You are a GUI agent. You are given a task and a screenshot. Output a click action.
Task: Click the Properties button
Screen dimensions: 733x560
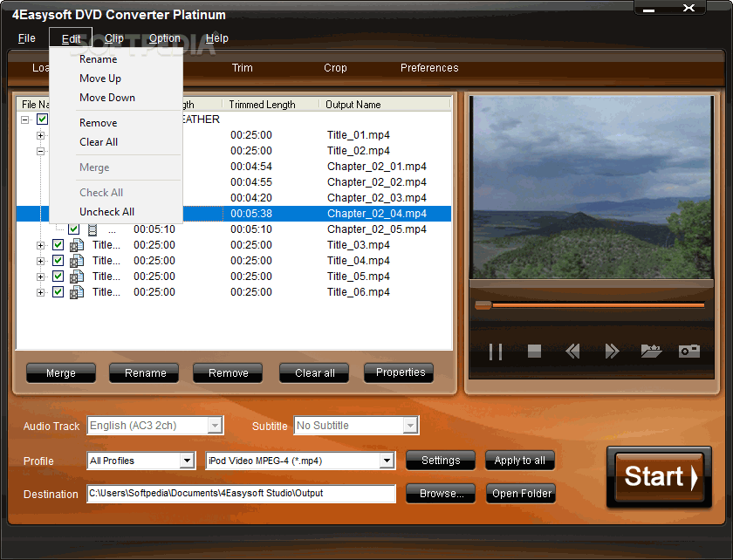point(401,372)
